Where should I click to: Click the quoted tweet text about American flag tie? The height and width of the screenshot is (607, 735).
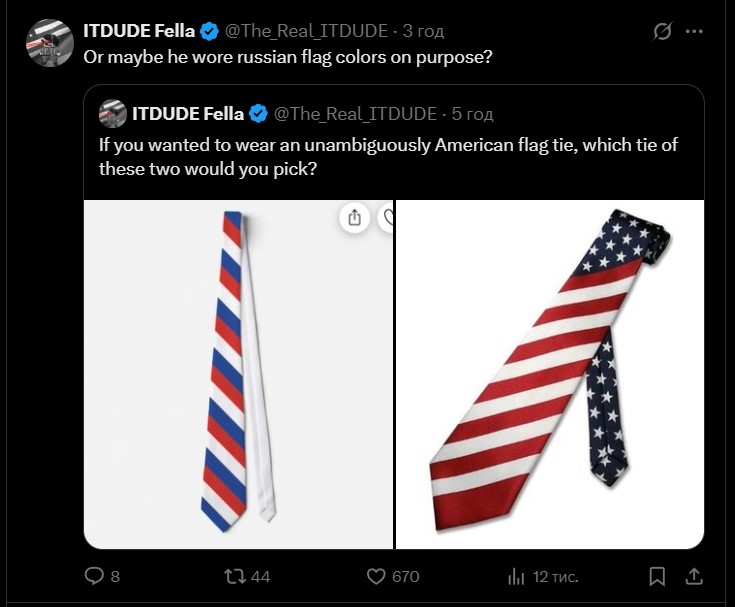click(388, 156)
